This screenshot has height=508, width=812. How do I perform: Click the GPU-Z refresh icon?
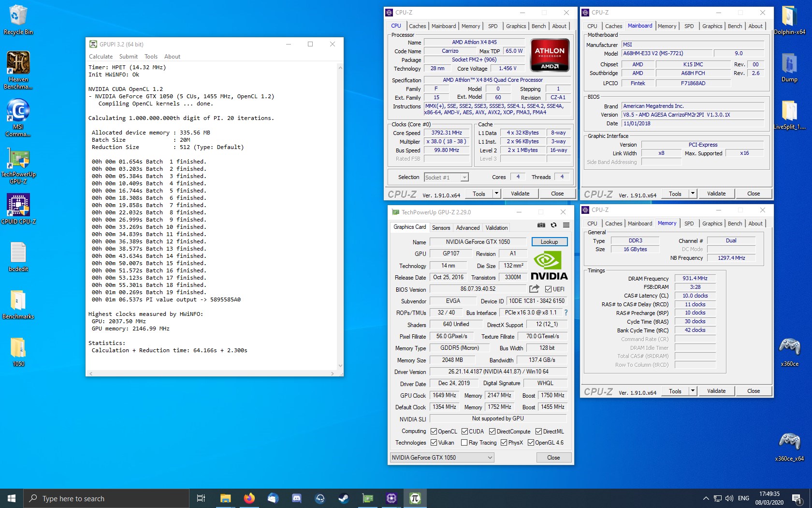point(553,225)
